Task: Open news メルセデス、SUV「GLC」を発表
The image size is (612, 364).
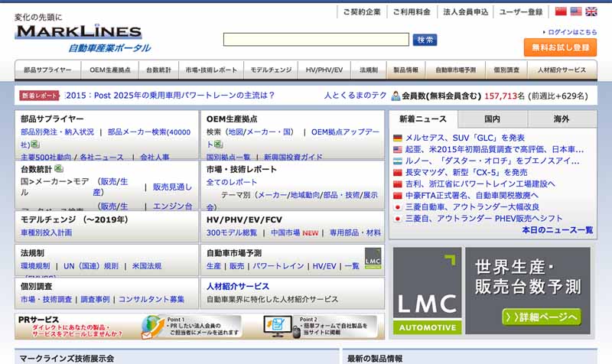Action: point(465,138)
